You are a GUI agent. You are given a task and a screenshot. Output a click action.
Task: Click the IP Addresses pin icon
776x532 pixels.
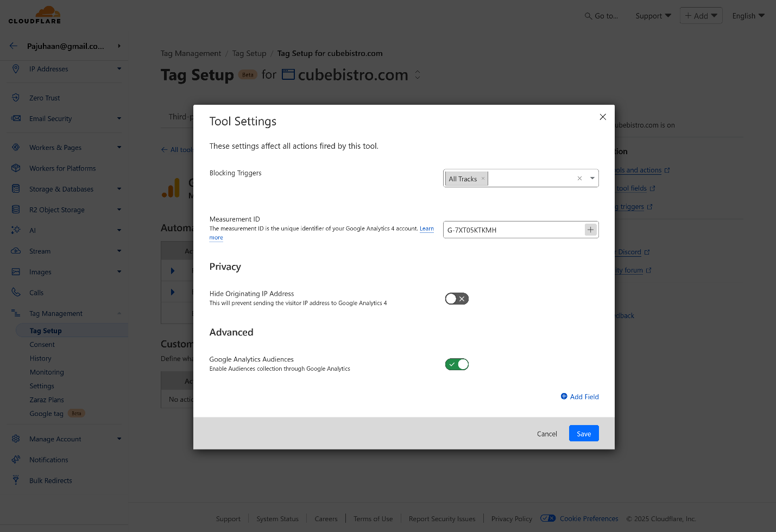coord(16,69)
